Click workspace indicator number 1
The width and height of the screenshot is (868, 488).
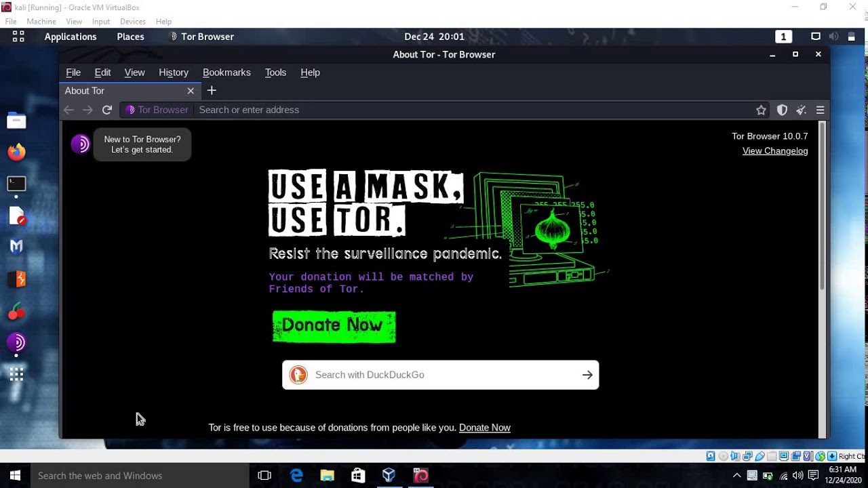click(783, 37)
